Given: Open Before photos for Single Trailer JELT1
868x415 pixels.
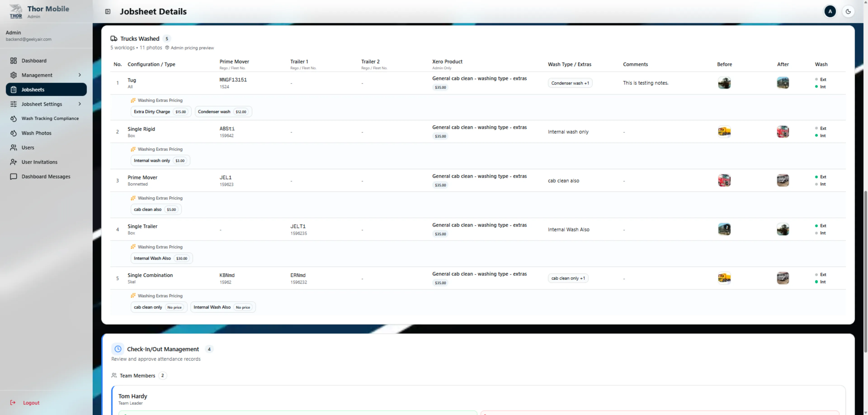Looking at the screenshot, I should (x=724, y=229).
